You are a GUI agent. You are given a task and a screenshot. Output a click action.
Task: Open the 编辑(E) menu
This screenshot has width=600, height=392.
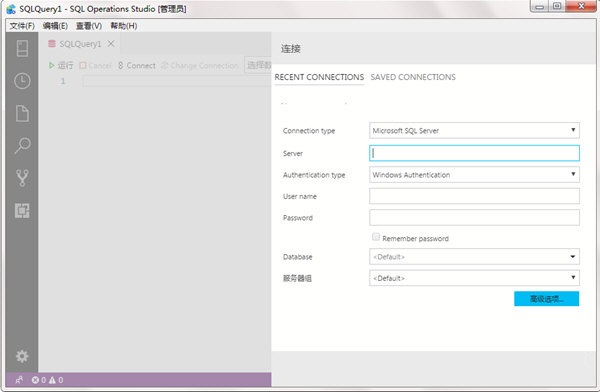pos(55,26)
